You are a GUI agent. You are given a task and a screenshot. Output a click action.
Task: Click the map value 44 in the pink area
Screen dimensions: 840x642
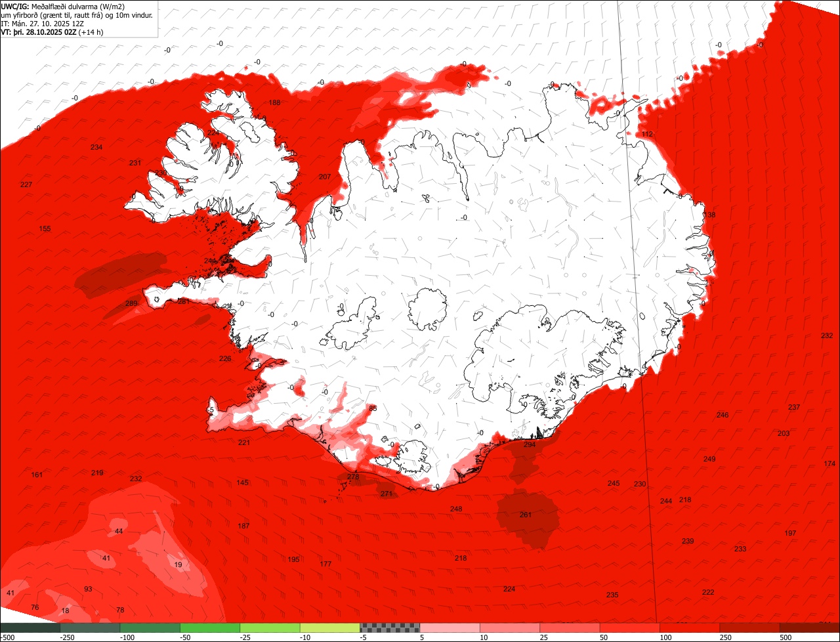tap(119, 531)
